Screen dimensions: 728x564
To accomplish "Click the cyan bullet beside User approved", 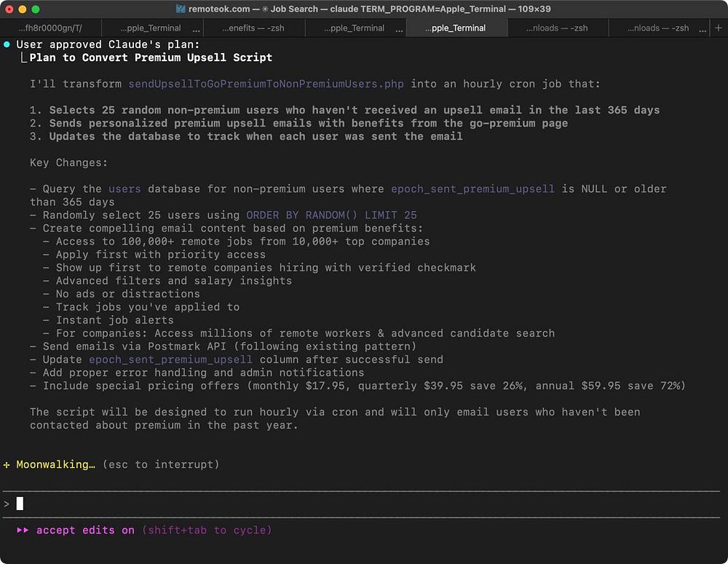I will tap(7, 44).
